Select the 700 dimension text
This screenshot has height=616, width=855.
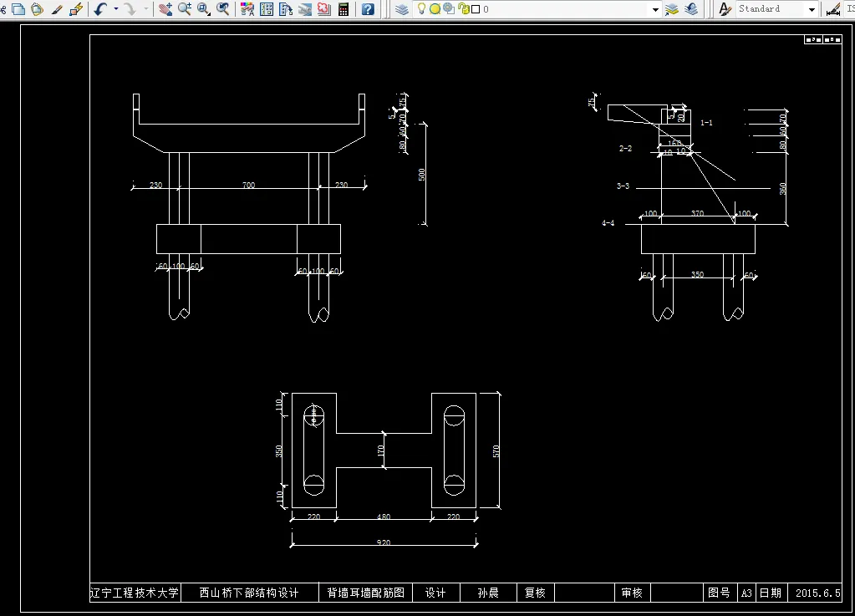(x=249, y=185)
